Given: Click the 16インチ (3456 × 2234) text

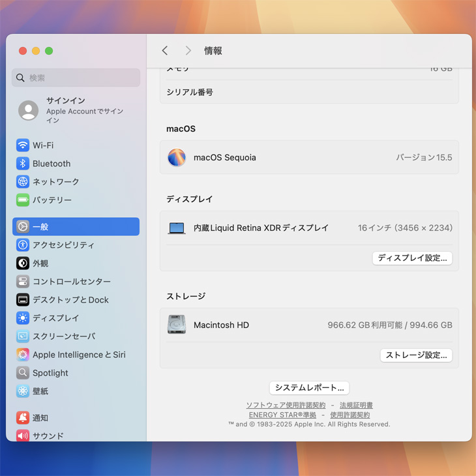Looking at the screenshot, I should click(405, 228).
